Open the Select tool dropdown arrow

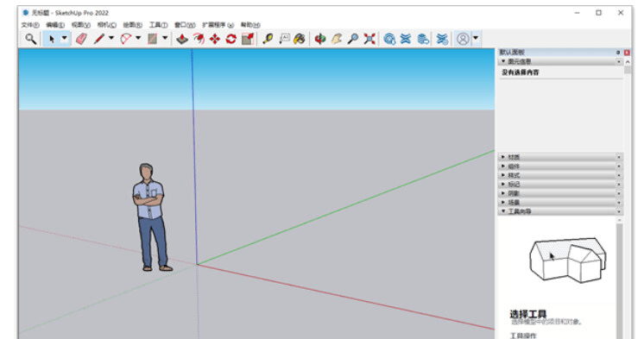[65, 38]
